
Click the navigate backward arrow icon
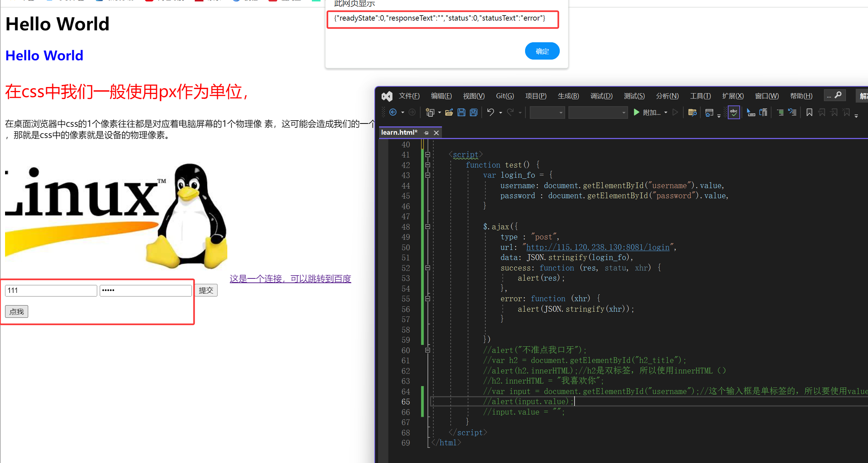pos(393,112)
